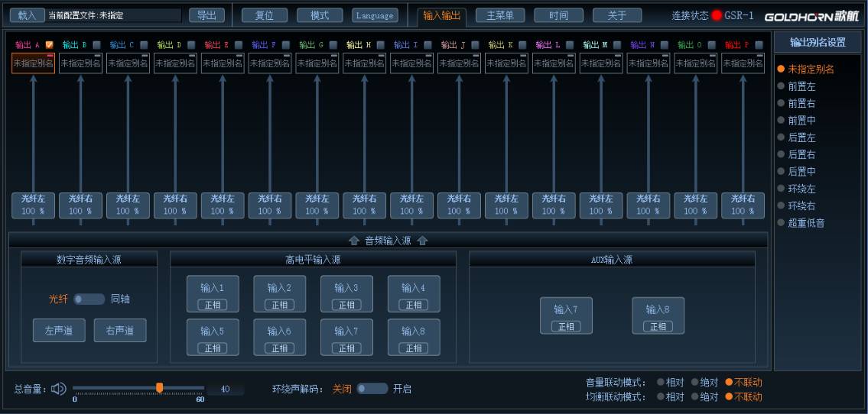Screen dimensions: 868x414
Task: Set 音量联动模式 to 绝对
Action: point(704,382)
